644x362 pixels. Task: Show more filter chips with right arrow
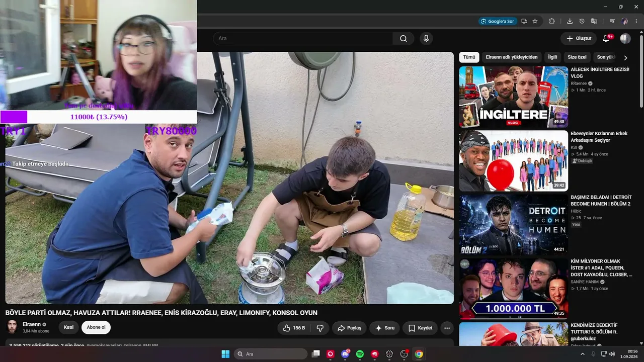pos(625,58)
